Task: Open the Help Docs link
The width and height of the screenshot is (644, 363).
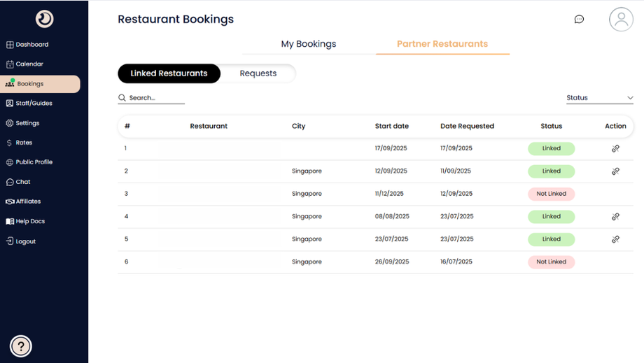Action: 30,222
